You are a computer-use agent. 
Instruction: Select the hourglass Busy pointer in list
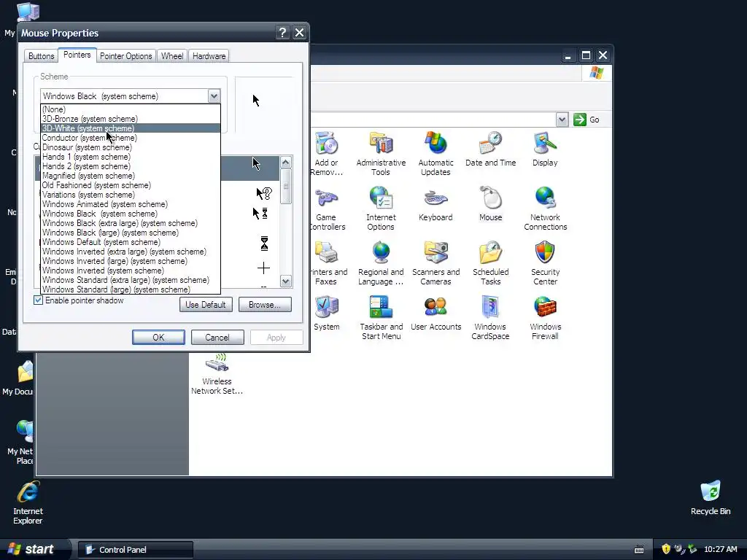(264, 244)
